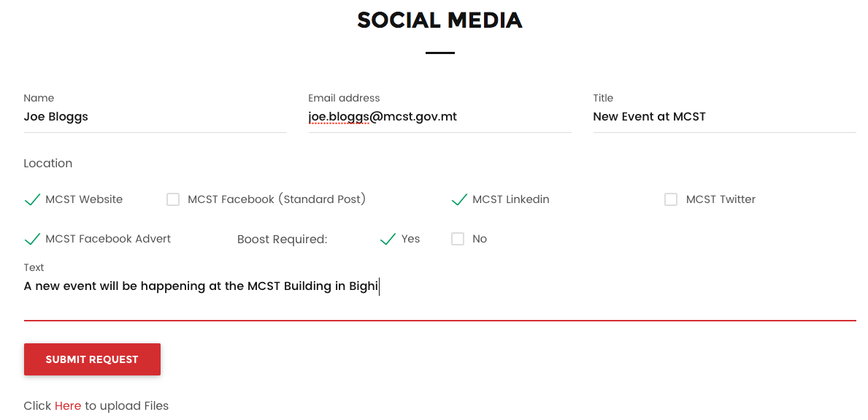Click the Email address field label
This screenshot has height=420, width=868.
(x=344, y=98)
